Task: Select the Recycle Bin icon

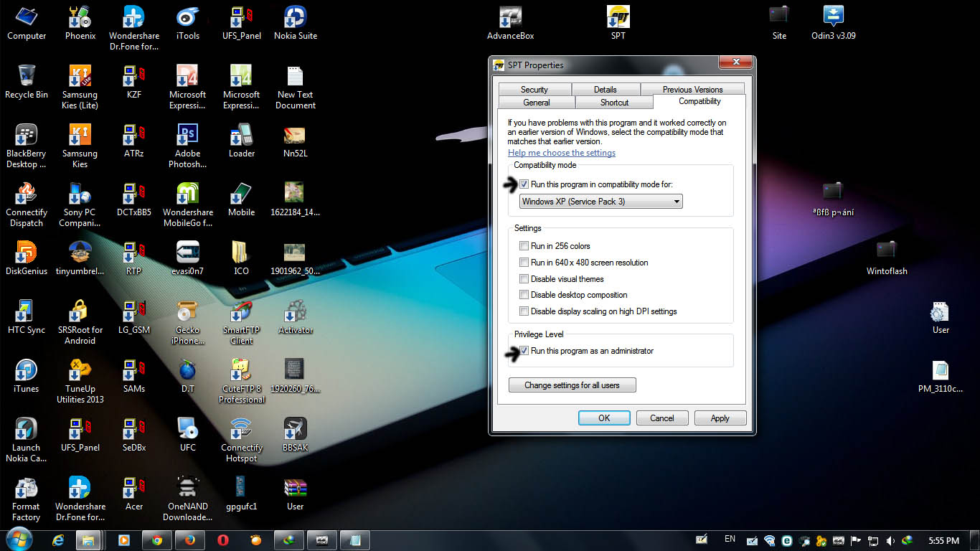Action: [x=27, y=82]
